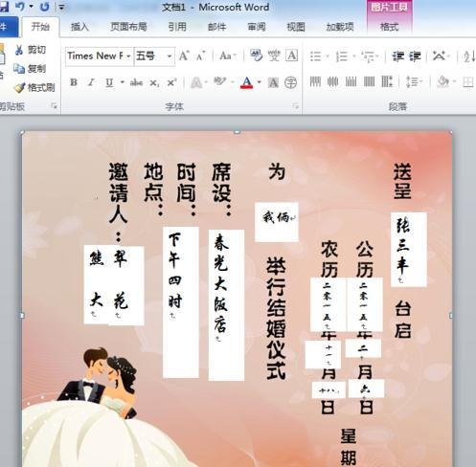Click the 张三丰 text box
Image resolution: width=476 pixels, height=467 pixels.
409,250
